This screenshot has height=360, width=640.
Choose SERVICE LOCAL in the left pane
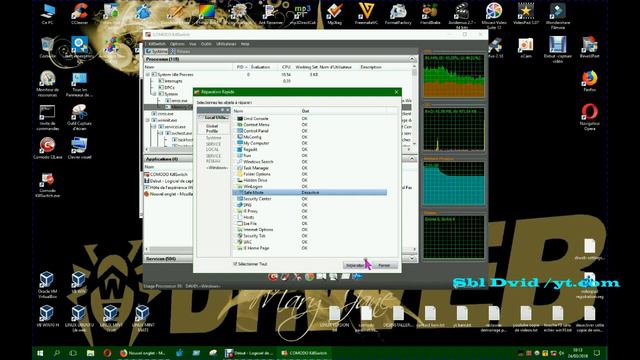[213, 147]
